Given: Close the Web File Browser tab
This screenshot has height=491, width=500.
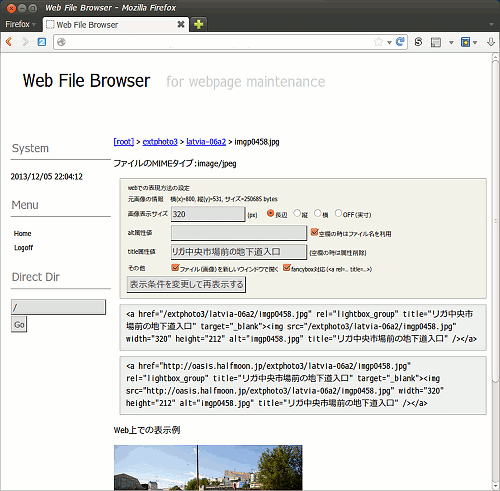Looking at the screenshot, I should 181,24.
